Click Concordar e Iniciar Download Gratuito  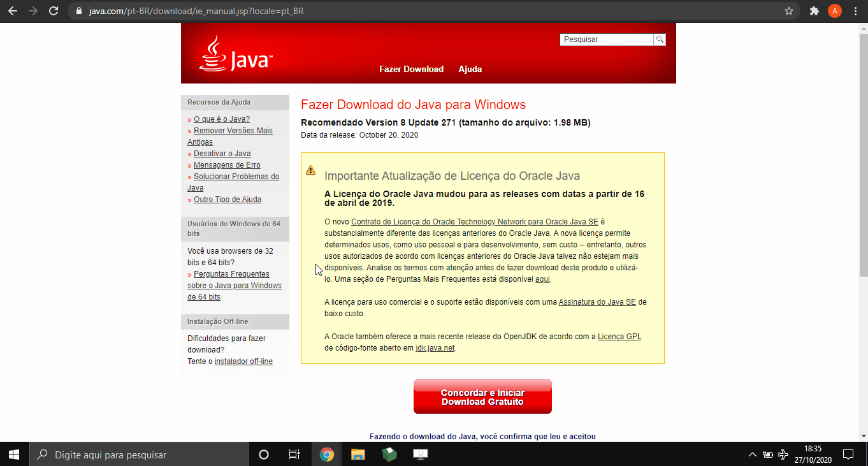coord(482,396)
